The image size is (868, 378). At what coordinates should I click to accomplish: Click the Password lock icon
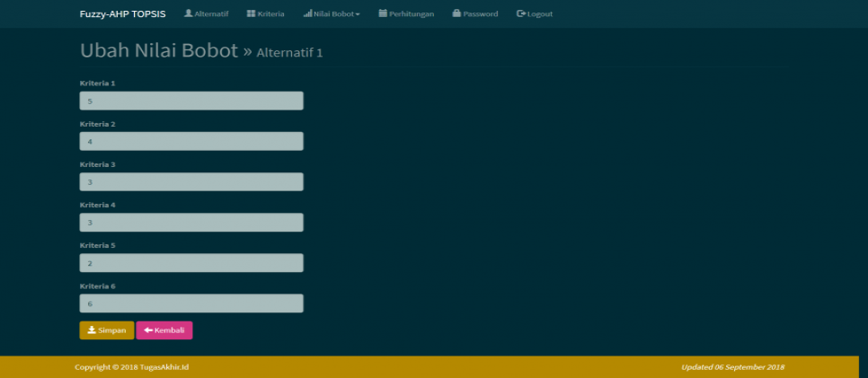click(x=456, y=13)
